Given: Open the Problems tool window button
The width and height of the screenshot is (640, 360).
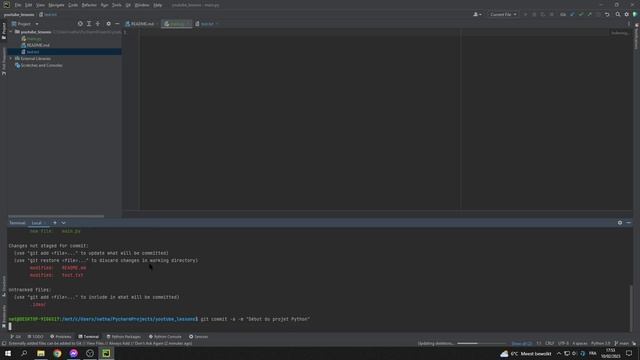Looking at the screenshot, I should (60, 337).
